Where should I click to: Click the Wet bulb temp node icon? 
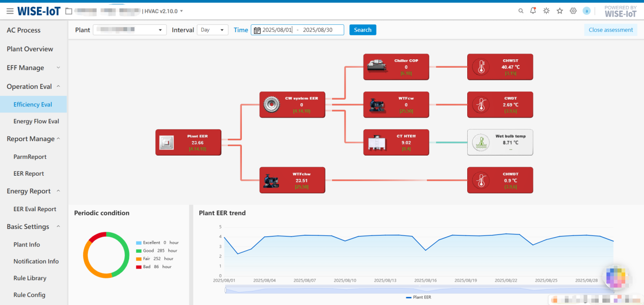coord(481,142)
